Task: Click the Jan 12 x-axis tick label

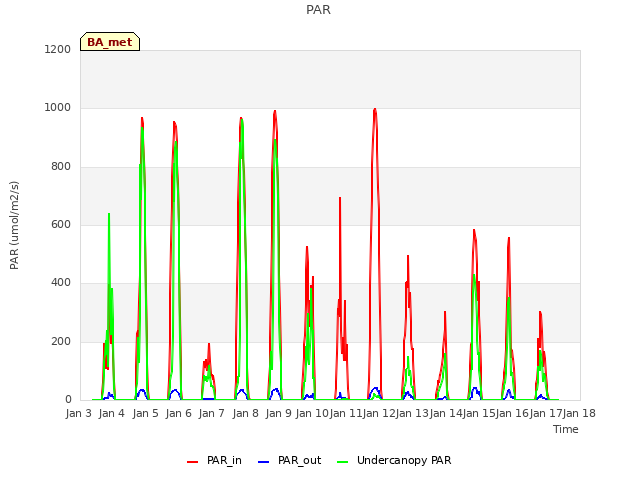Action: click(x=379, y=413)
